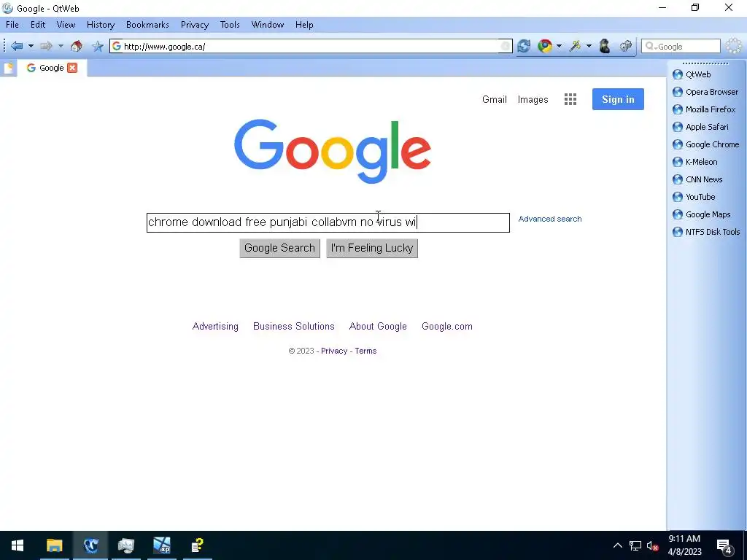Go back with the blue back arrow
Viewport: 747px width, 560px height.
(x=17, y=46)
